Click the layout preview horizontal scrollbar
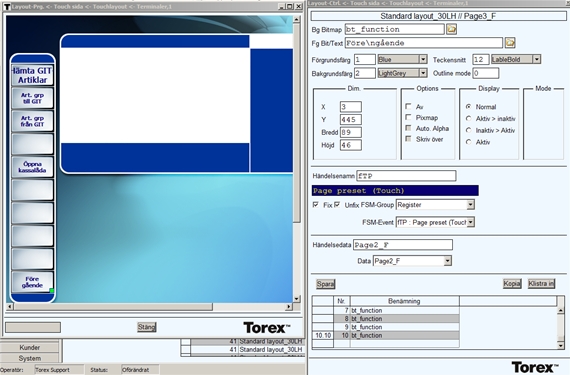Image resolution: width=570 pixels, height=375 pixels. (150, 307)
